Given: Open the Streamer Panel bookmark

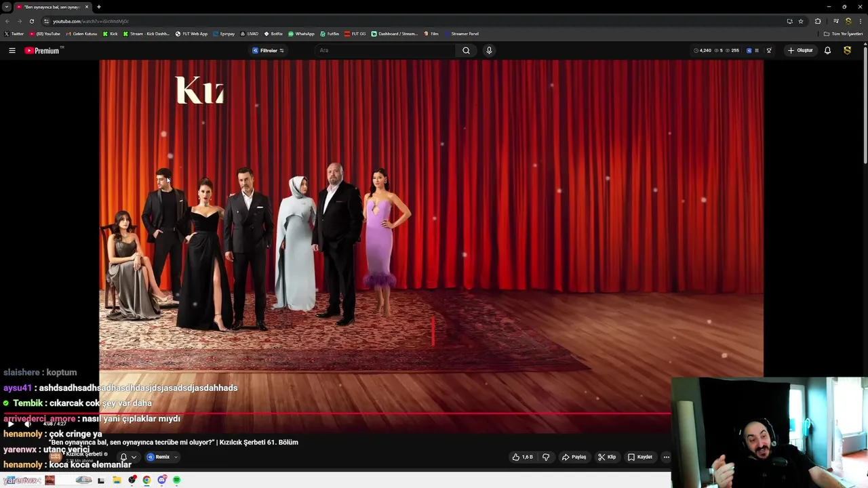Looking at the screenshot, I should [461, 34].
